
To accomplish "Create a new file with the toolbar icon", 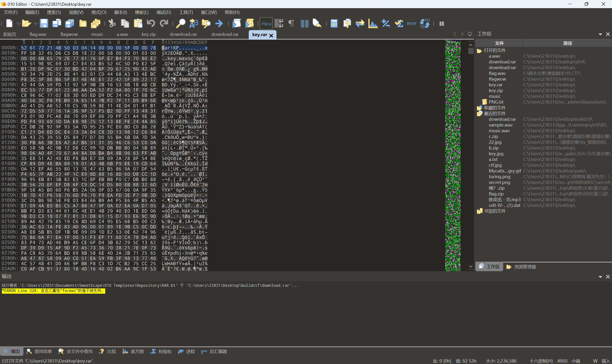I will (9, 23).
